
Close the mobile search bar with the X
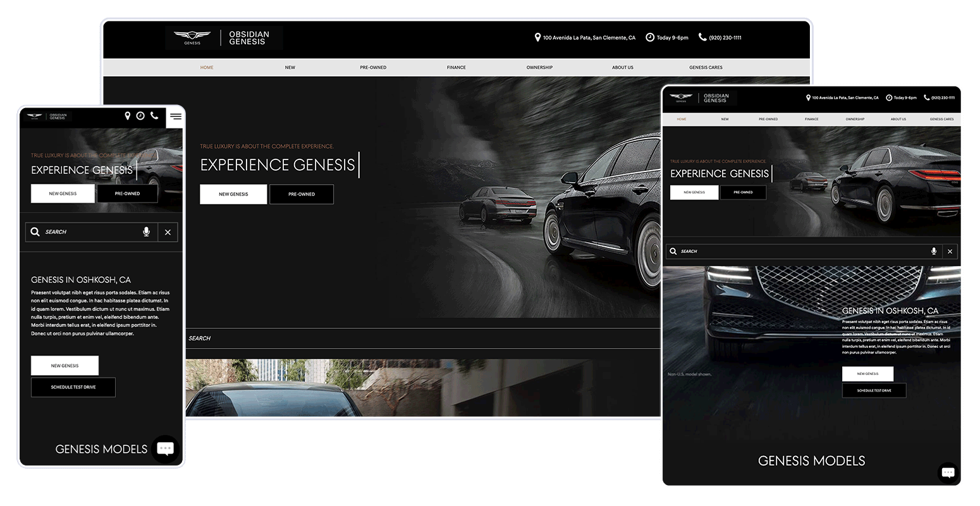(168, 232)
